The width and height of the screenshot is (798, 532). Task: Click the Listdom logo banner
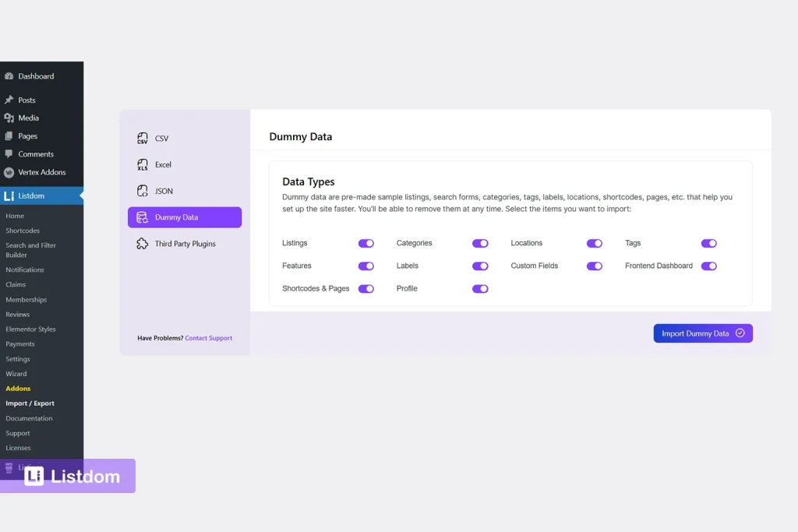point(69,475)
